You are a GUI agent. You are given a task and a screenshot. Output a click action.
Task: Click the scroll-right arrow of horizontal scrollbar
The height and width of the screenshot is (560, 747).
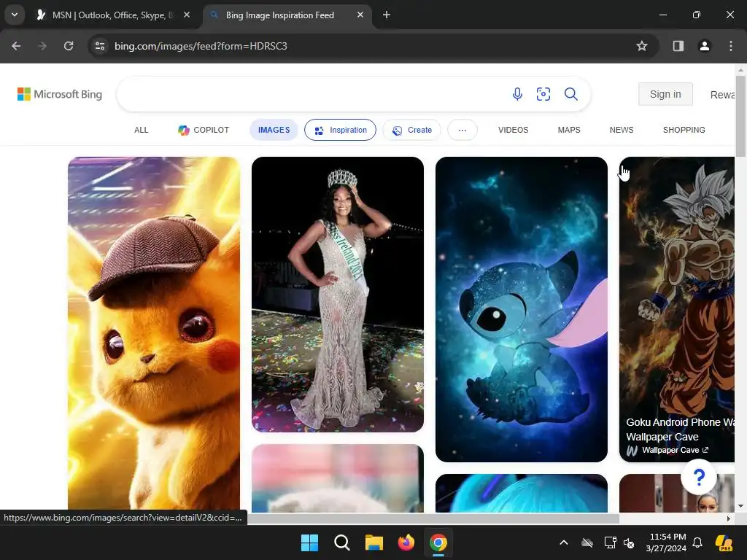tap(729, 518)
